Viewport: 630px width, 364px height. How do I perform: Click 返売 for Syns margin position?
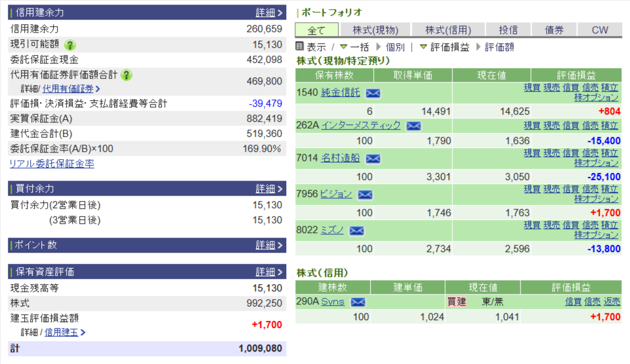click(612, 301)
